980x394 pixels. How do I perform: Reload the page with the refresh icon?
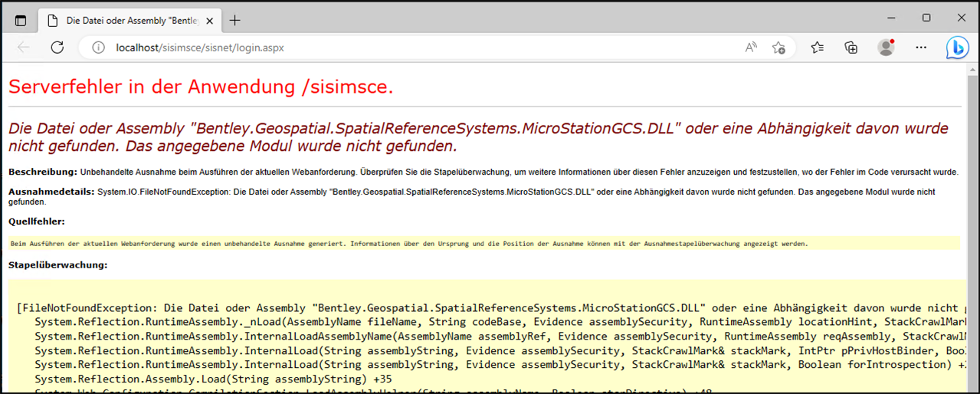coord(57,48)
